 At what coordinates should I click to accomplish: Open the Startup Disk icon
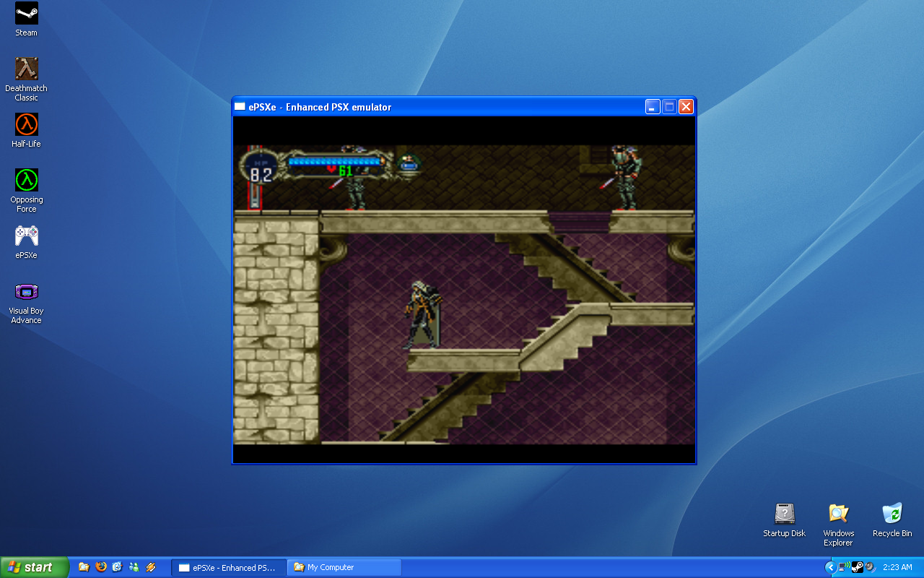784,514
